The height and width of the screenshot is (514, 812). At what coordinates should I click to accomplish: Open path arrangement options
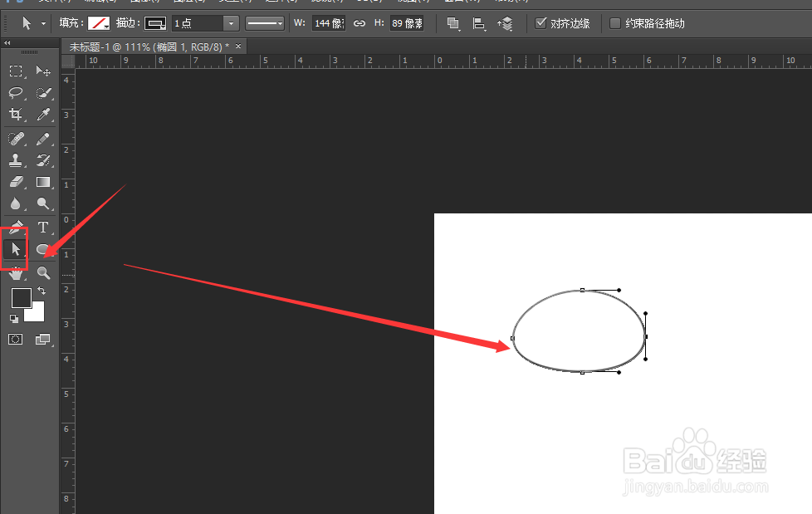[505, 23]
